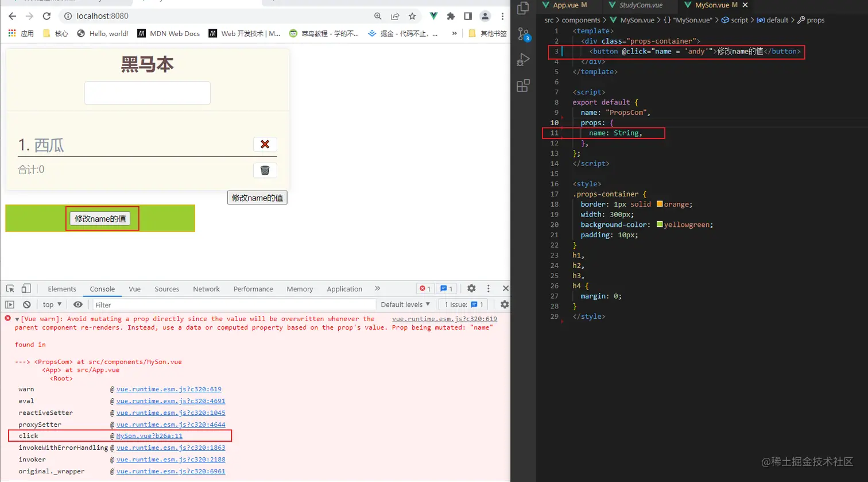Open the VS Code Extensions view
Image resolution: width=868 pixels, height=482 pixels.
(523, 86)
